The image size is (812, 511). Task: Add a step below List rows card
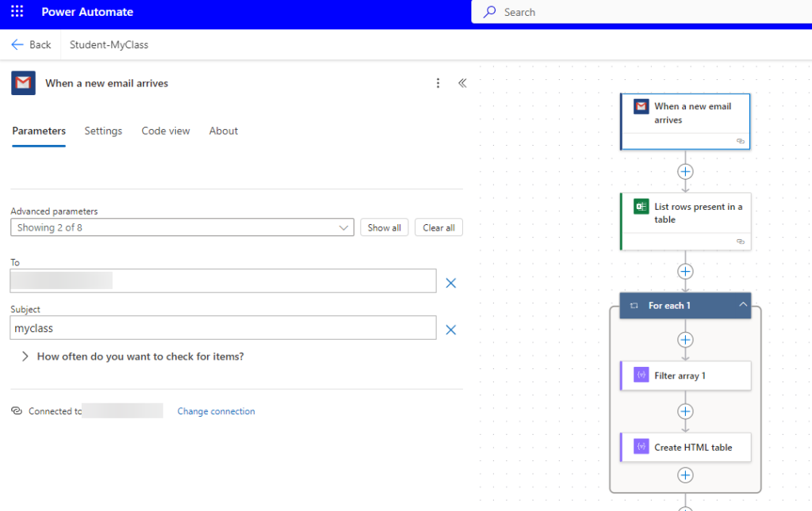(685, 272)
